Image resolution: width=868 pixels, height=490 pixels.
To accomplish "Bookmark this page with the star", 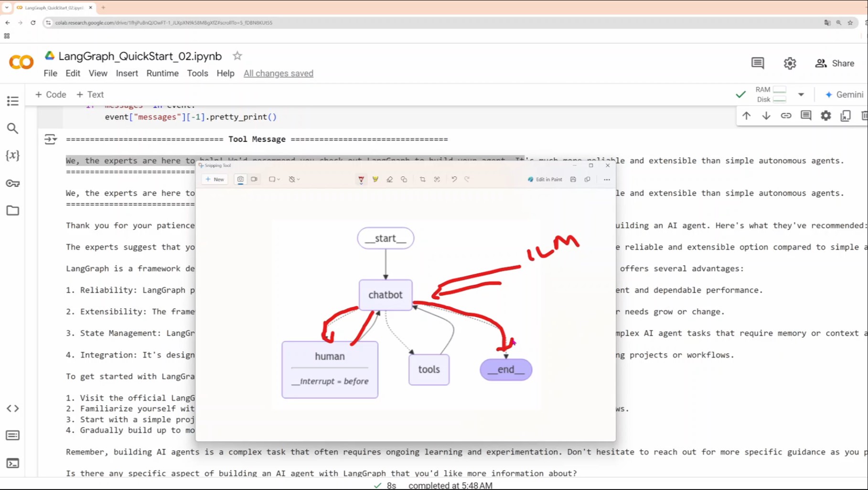I will (850, 22).
